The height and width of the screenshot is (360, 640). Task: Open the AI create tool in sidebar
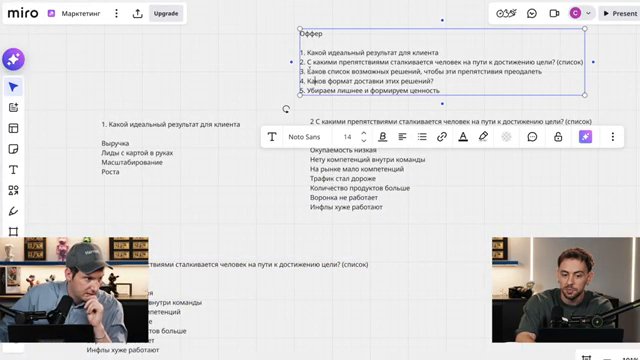(13, 108)
